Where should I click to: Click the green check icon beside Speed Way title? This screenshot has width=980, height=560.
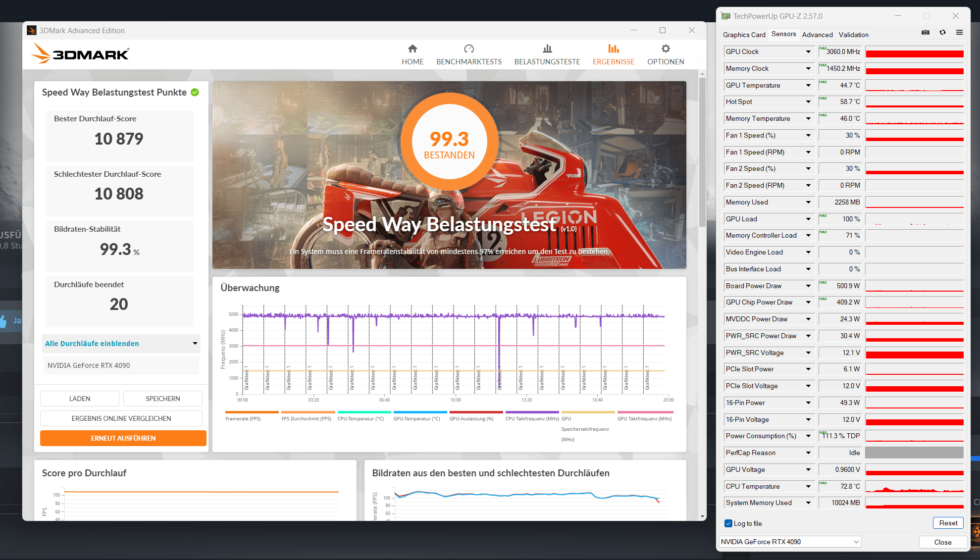[x=195, y=92]
